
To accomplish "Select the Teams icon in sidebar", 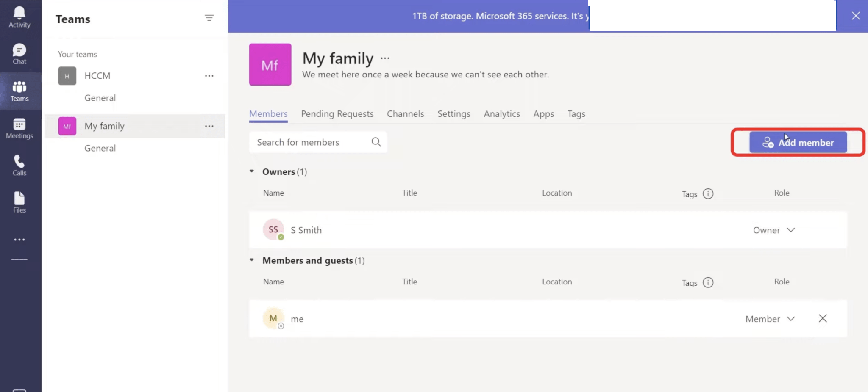I will pyautogui.click(x=19, y=91).
